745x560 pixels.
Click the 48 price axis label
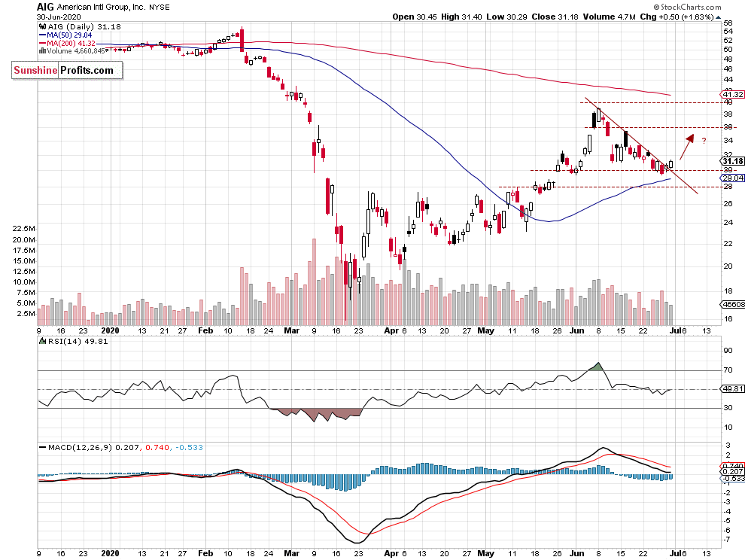[x=728, y=59]
